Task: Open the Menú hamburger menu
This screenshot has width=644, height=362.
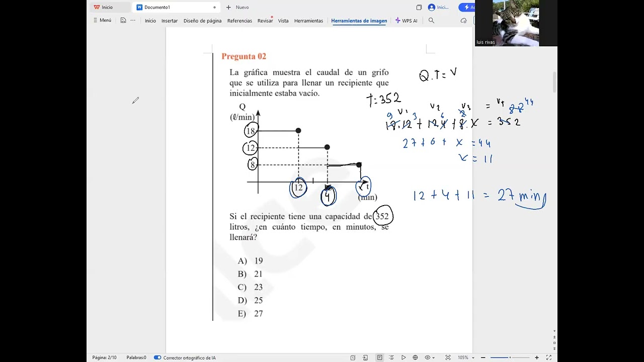Action: point(102,21)
